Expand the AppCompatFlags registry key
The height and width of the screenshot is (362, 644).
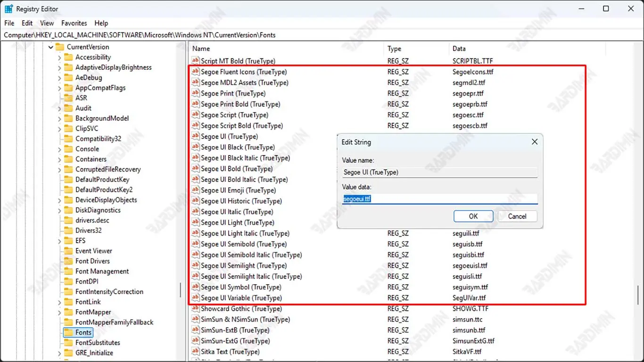59,88
